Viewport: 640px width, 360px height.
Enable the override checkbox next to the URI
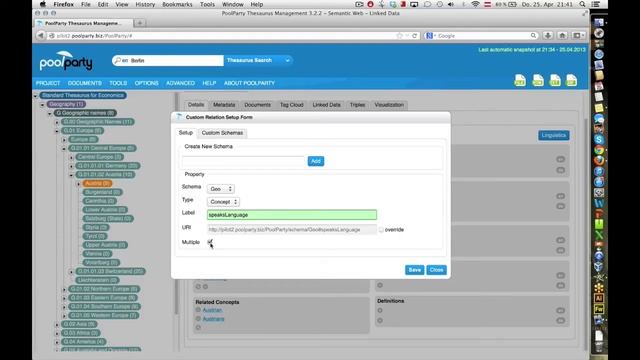(x=381, y=230)
